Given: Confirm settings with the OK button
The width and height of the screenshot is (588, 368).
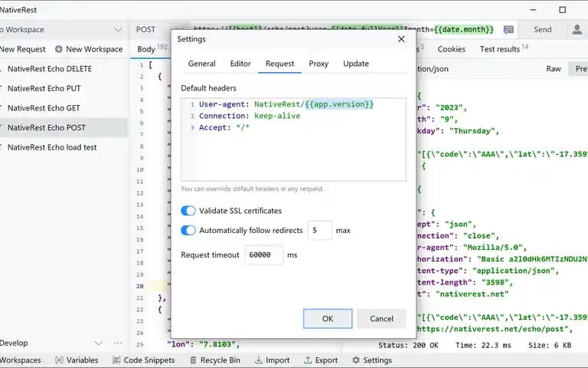Looking at the screenshot, I should click(x=328, y=318).
